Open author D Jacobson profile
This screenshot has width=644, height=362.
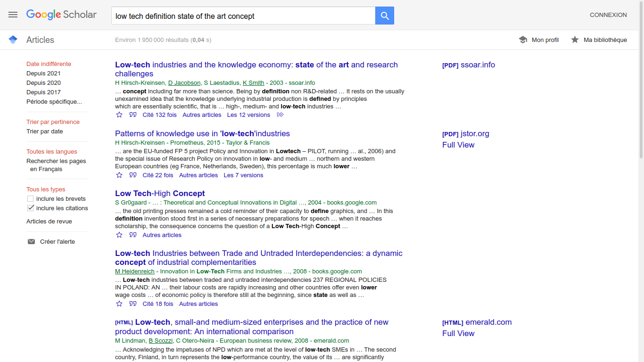click(184, 82)
